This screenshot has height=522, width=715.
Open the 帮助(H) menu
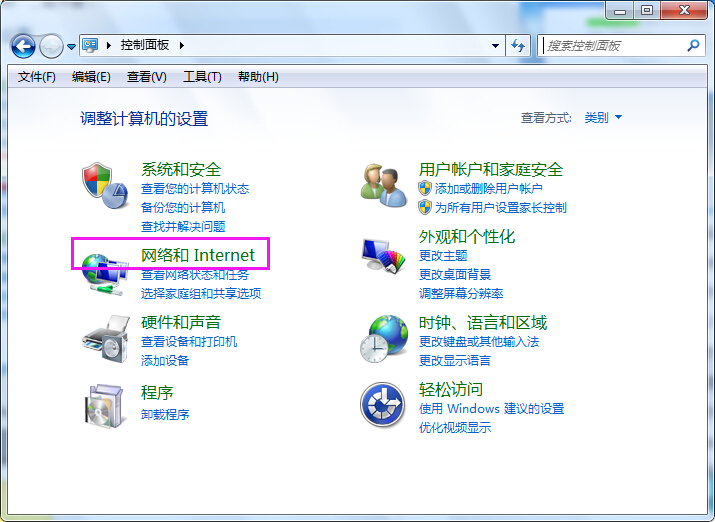(258, 77)
